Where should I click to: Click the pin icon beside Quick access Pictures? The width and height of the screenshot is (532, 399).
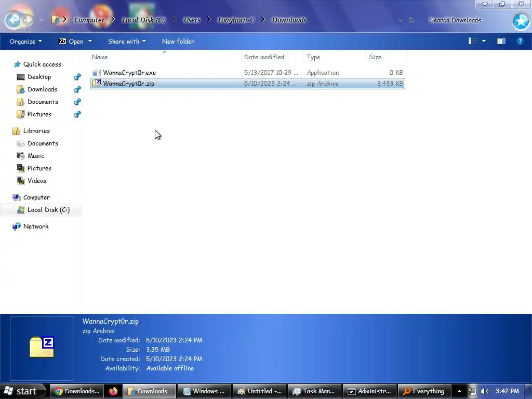click(x=77, y=114)
